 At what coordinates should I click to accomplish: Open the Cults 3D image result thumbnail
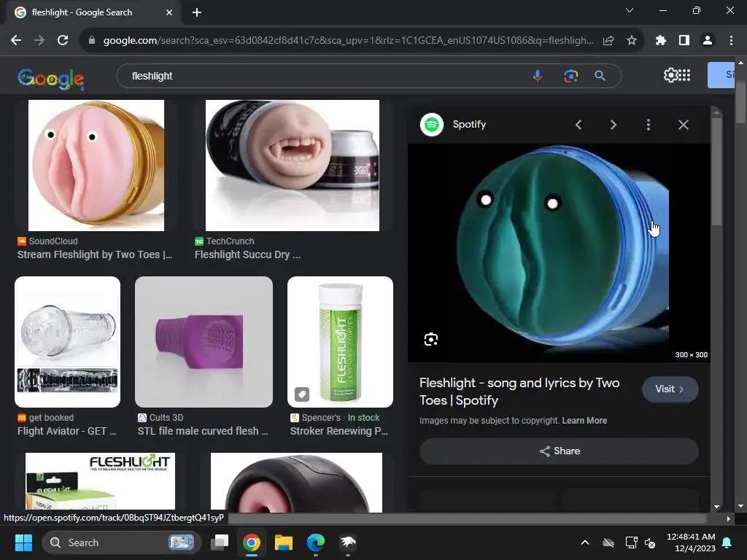point(204,341)
